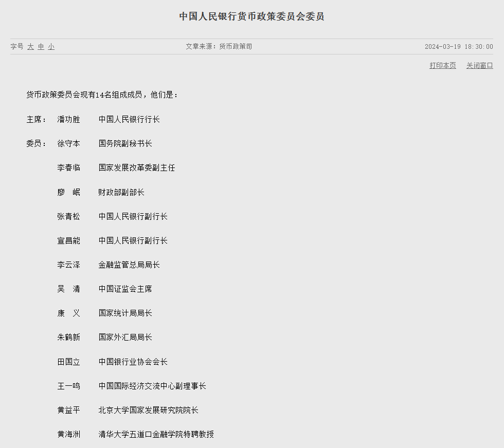Click the name 朱鹤新
This screenshot has width=504, height=448.
click(68, 337)
